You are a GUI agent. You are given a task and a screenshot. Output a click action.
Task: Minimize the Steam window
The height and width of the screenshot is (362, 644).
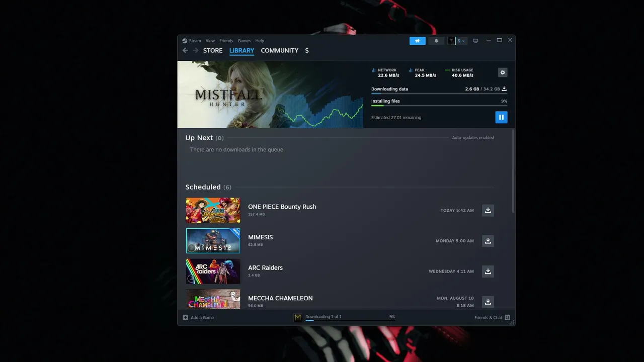[x=489, y=40]
